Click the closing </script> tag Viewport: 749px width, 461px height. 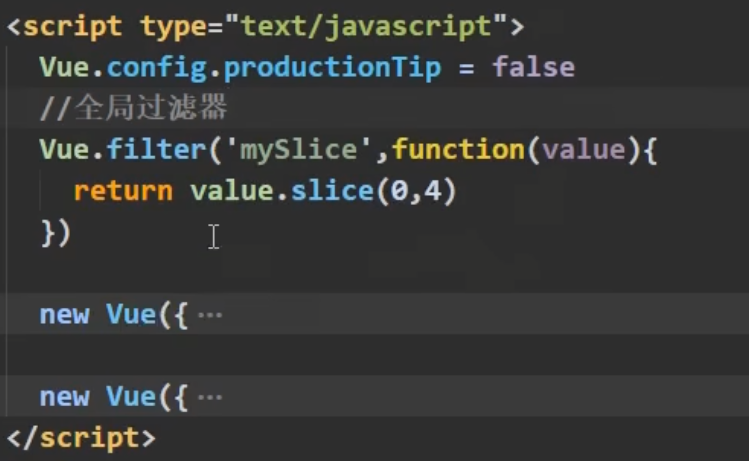pos(81,437)
